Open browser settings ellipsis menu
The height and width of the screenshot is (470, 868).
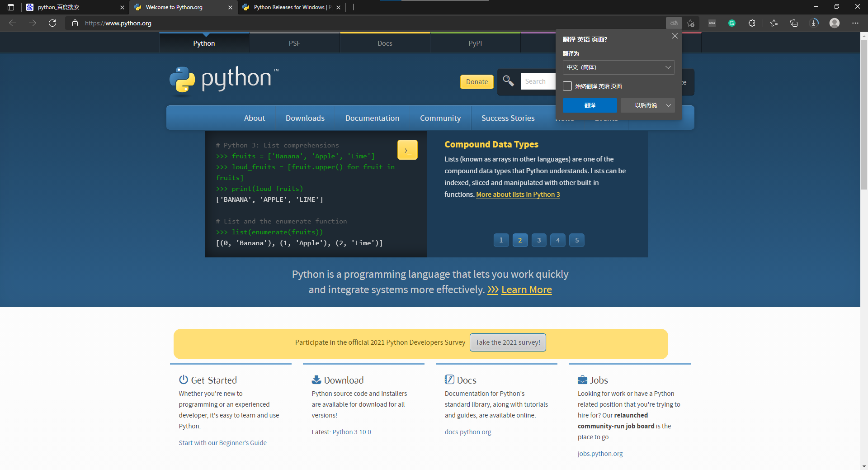pos(855,23)
